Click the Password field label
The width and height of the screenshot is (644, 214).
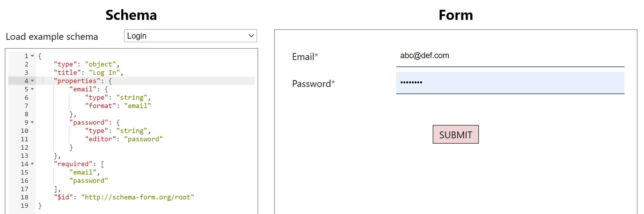click(311, 84)
